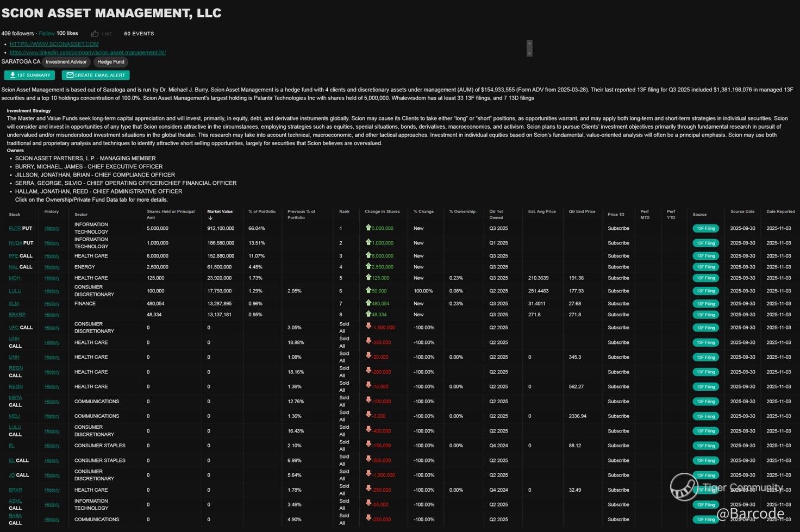
Task: Open the PLTR ticker link
Action: (14, 228)
